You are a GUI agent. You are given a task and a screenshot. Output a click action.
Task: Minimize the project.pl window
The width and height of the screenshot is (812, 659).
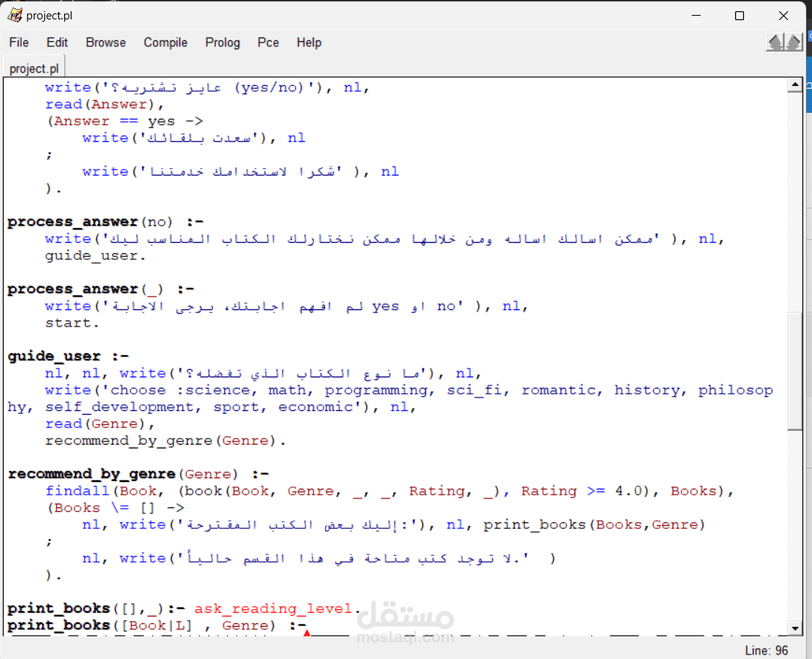point(696,16)
